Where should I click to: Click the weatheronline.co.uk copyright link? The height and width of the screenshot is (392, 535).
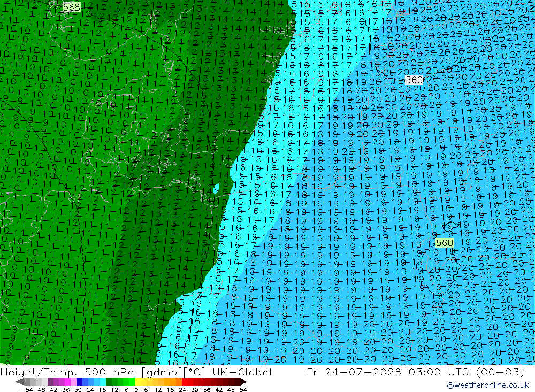click(x=487, y=385)
